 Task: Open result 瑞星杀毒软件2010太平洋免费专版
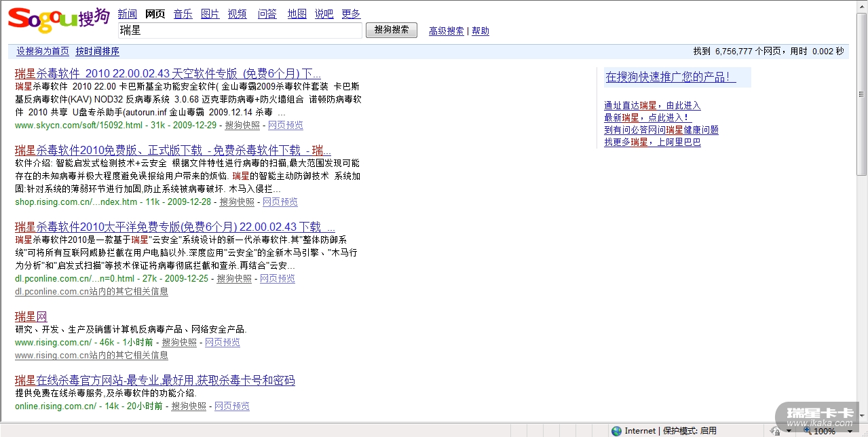tap(175, 227)
